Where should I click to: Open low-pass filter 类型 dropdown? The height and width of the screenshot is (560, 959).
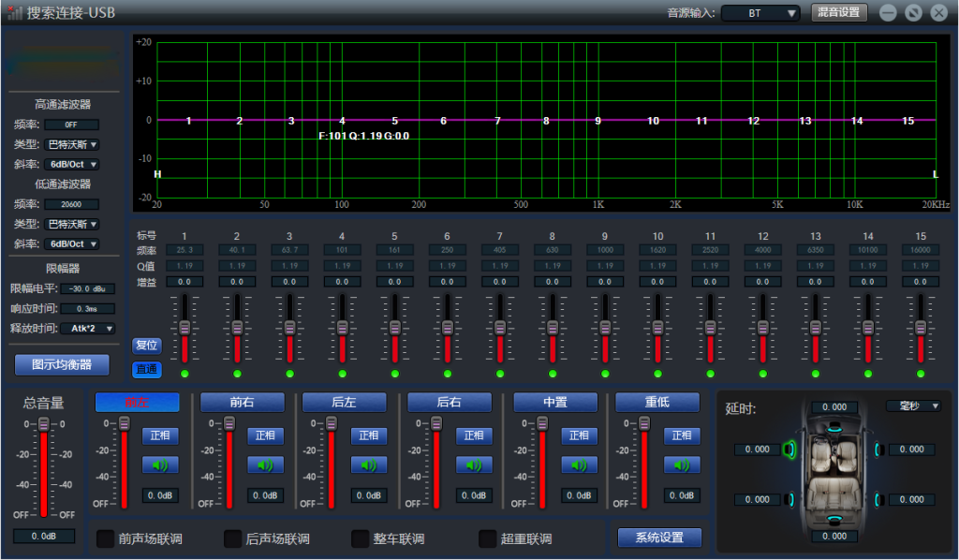pyautogui.click(x=72, y=225)
